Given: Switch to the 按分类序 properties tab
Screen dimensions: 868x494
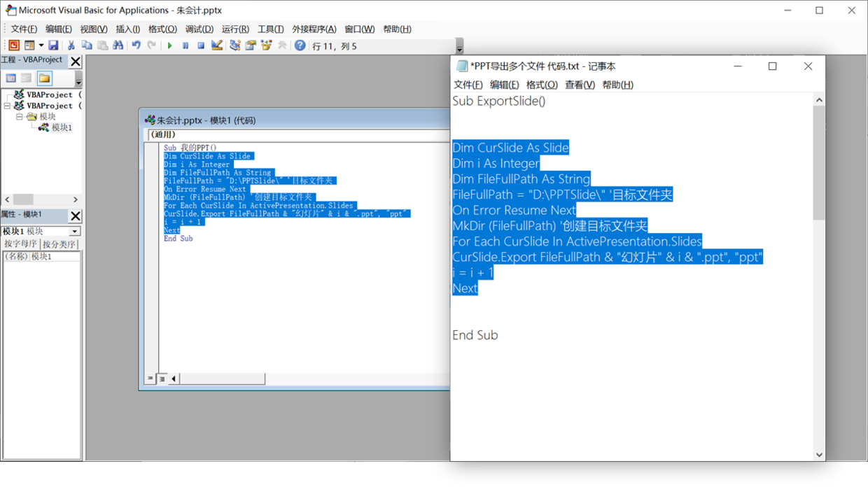Looking at the screenshot, I should pos(59,244).
